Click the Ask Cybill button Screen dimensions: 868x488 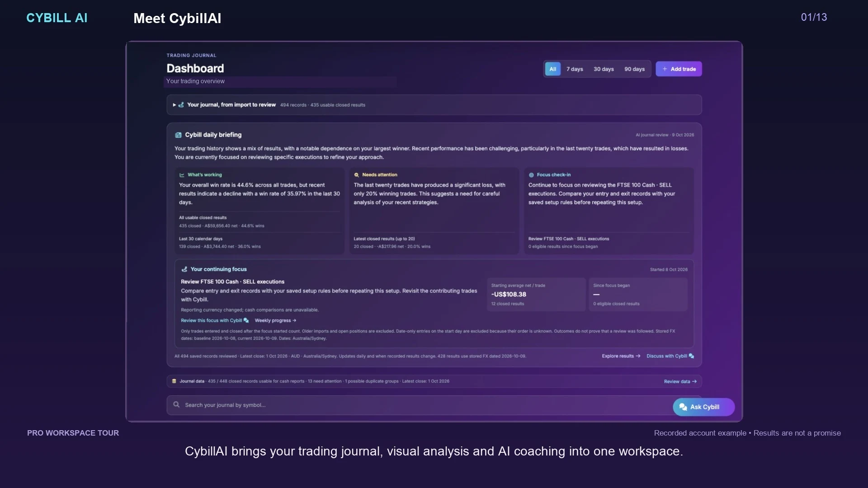coord(703,407)
